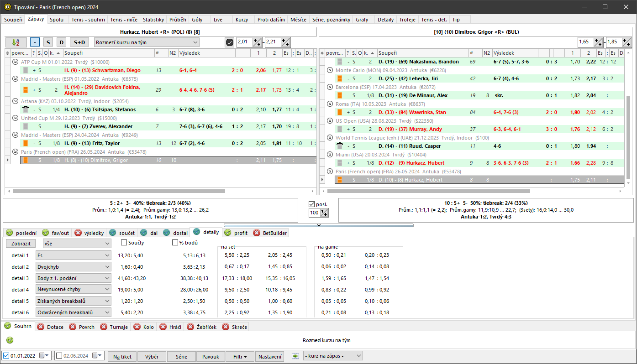
Task: Open the 'Tenis - souhrn' tab
Action: coord(89,20)
